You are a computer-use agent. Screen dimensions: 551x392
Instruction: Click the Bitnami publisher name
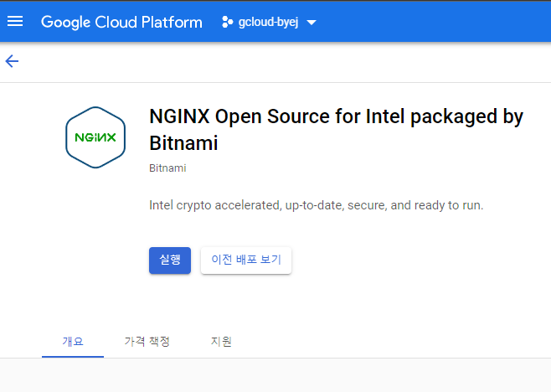167,168
